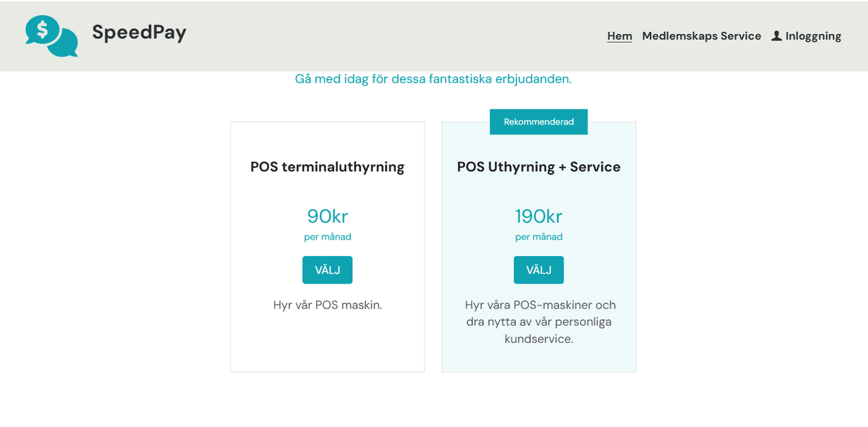Viewport: 868px width, 427px height.
Task: Open the Inloggning option
Action: [813, 35]
